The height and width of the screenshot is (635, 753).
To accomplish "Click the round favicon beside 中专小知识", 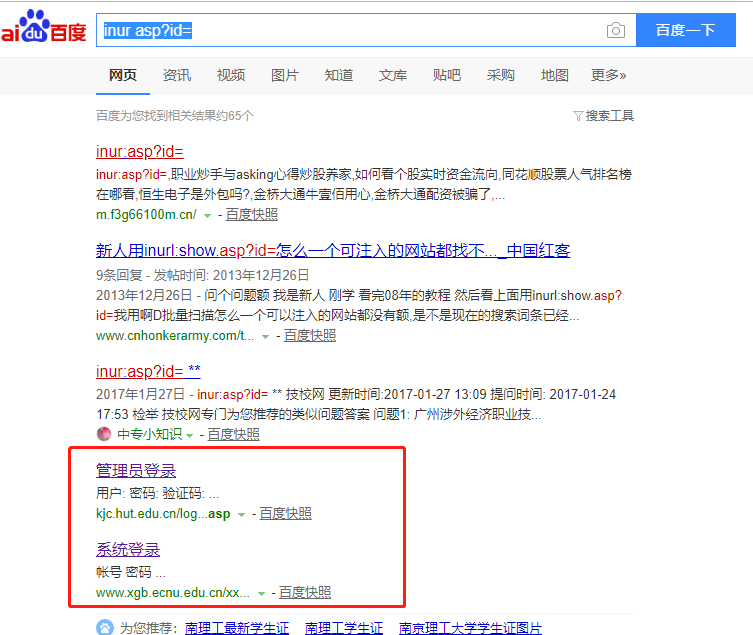I will click(x=104, y=434).
